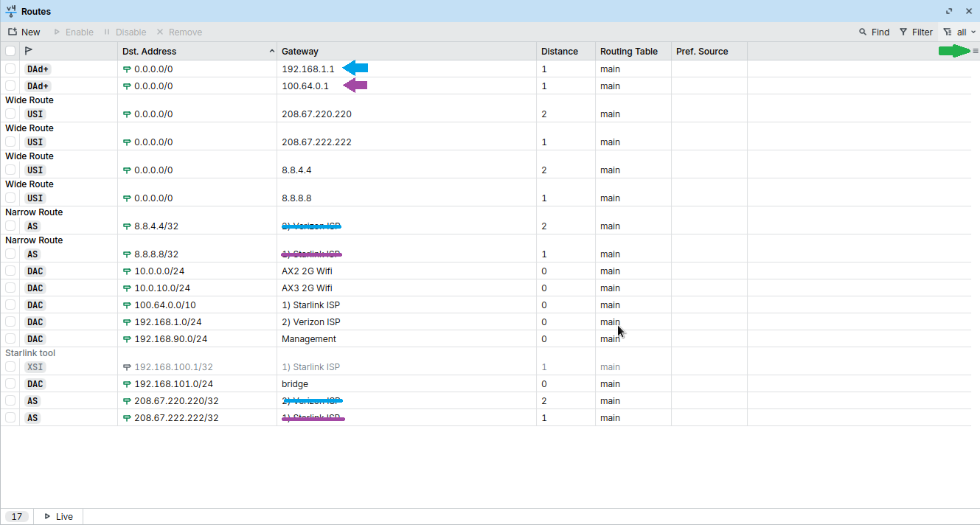Tick the select-all checkbox in header
The width and height of the screenshot is (980, 525).
pos(10,51)
